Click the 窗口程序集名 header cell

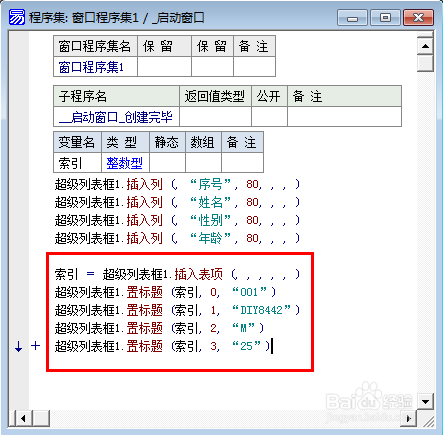(95, 46)
